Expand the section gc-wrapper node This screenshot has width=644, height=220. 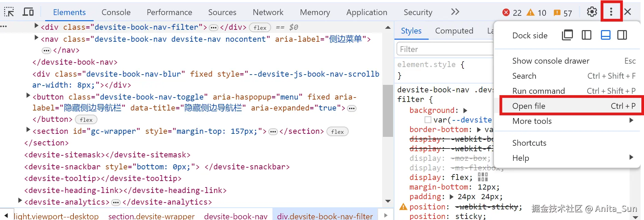[28, 129]
